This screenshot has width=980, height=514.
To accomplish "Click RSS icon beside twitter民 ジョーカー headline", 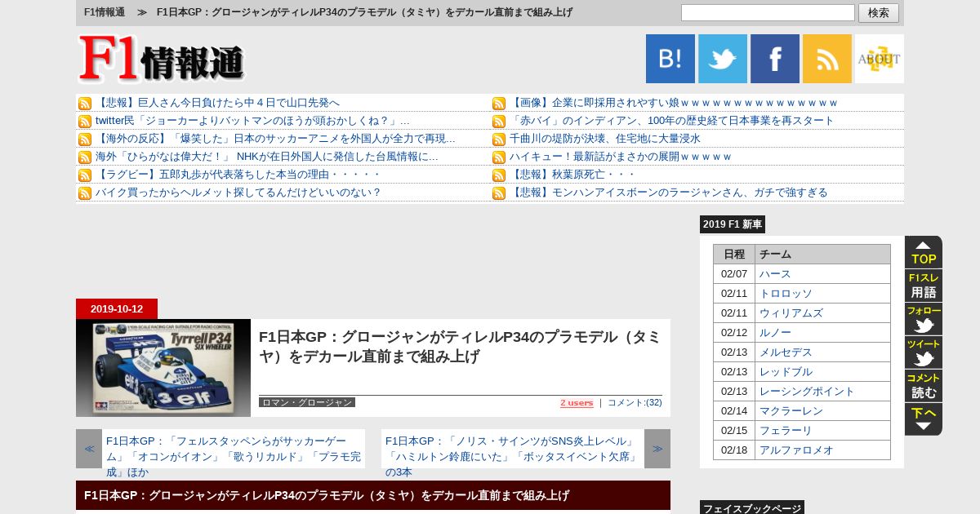I will [85, 122].
